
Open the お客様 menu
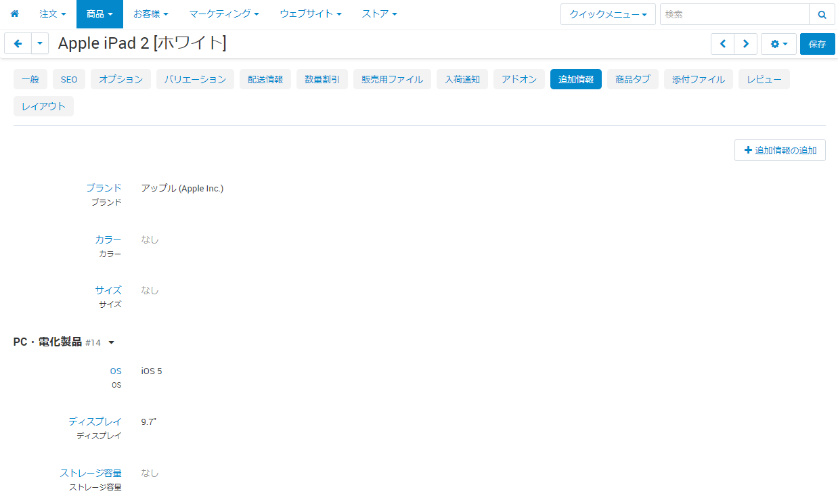(x=151, y=14)
